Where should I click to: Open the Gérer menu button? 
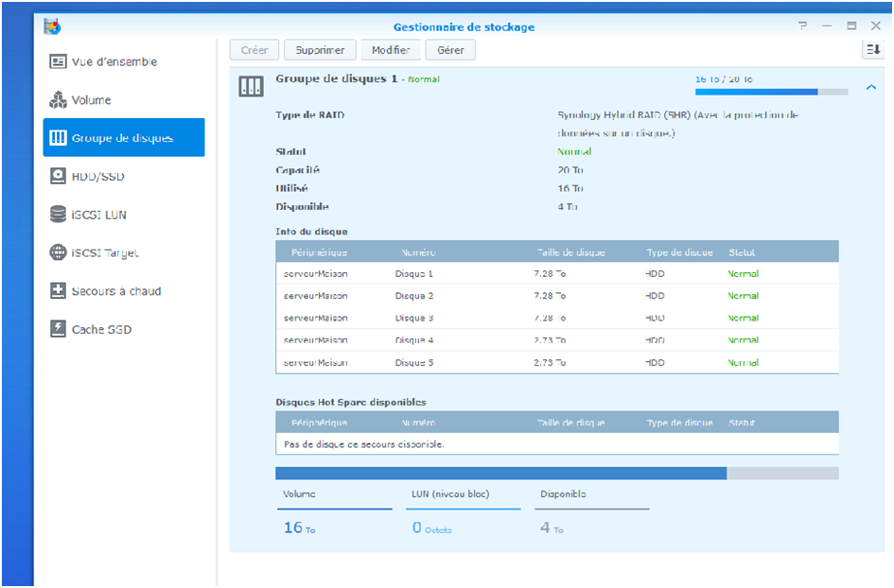click(x=450, y=50)
